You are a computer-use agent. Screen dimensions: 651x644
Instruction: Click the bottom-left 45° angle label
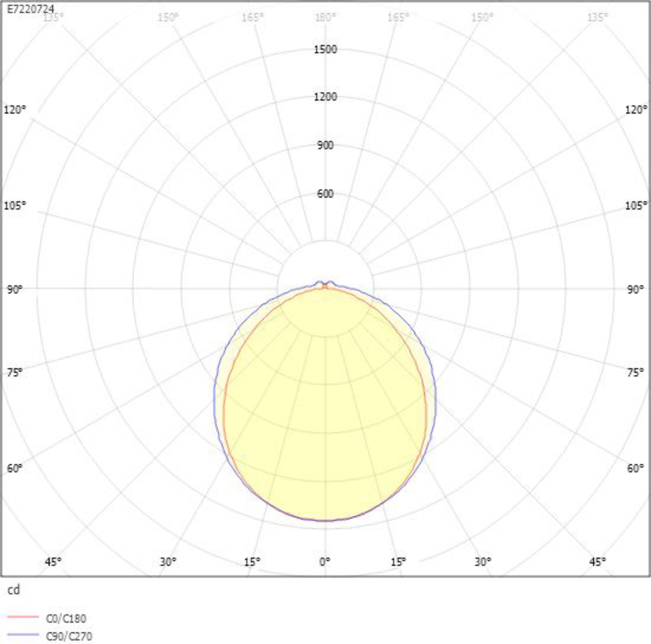53,562
